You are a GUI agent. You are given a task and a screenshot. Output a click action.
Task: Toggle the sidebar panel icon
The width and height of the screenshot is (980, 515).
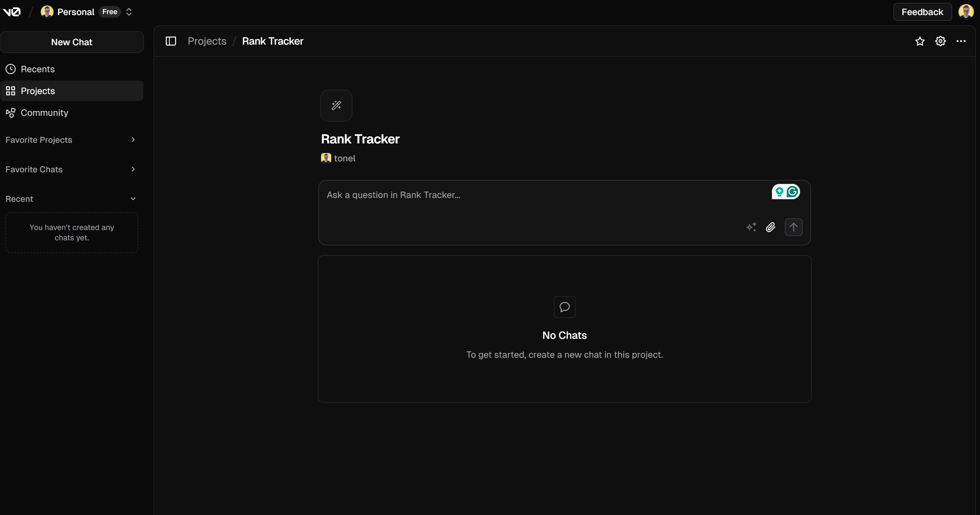click(171, 41)
